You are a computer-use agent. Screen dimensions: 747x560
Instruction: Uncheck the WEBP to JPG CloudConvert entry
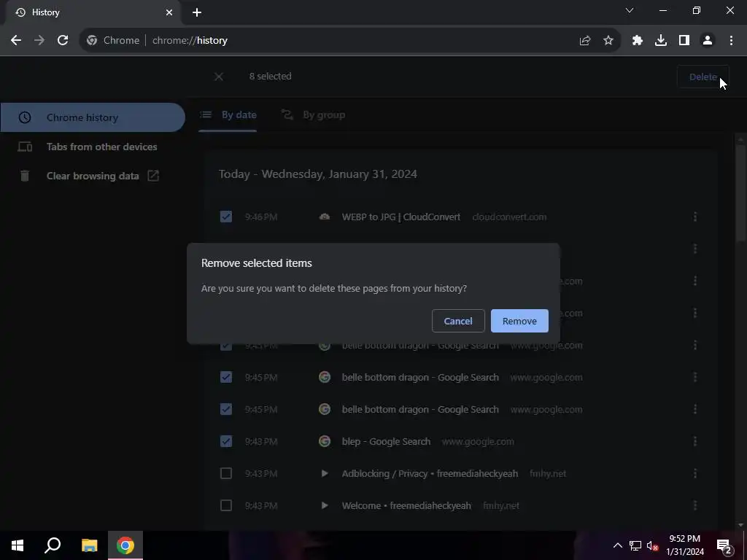pos(226,217)
